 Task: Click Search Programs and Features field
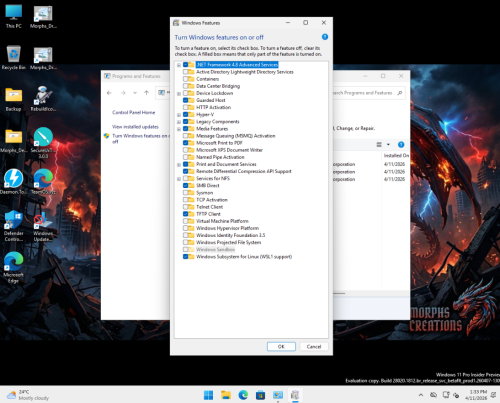[363, 93]
